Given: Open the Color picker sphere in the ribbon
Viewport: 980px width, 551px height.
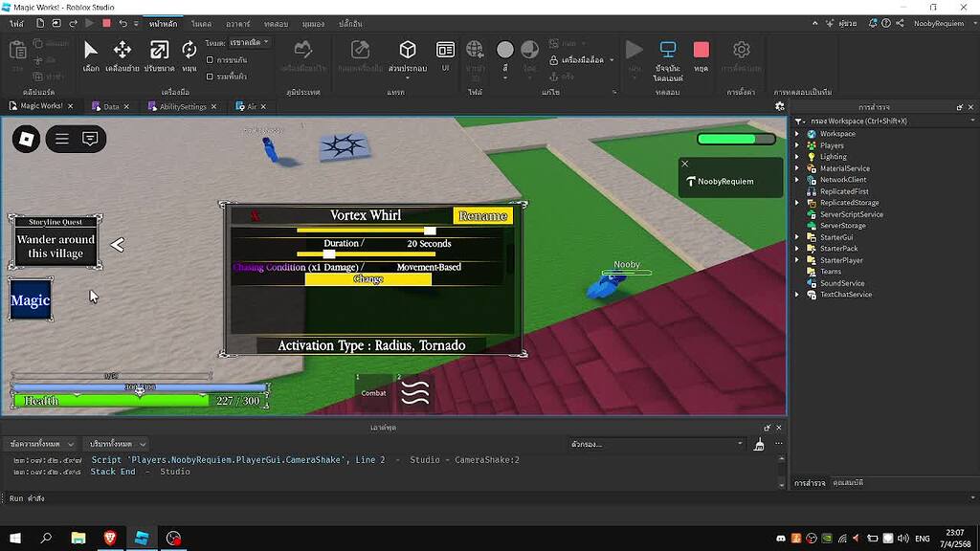Looking at the screenshot, I should pos(504,48).
